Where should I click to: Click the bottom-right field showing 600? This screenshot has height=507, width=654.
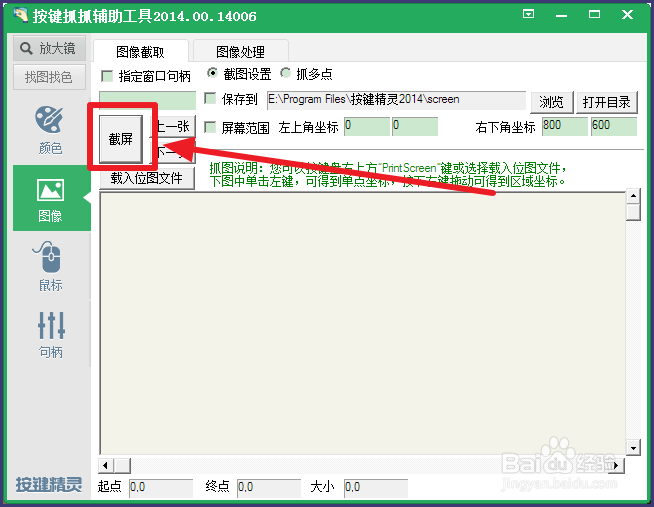(614, 126)
